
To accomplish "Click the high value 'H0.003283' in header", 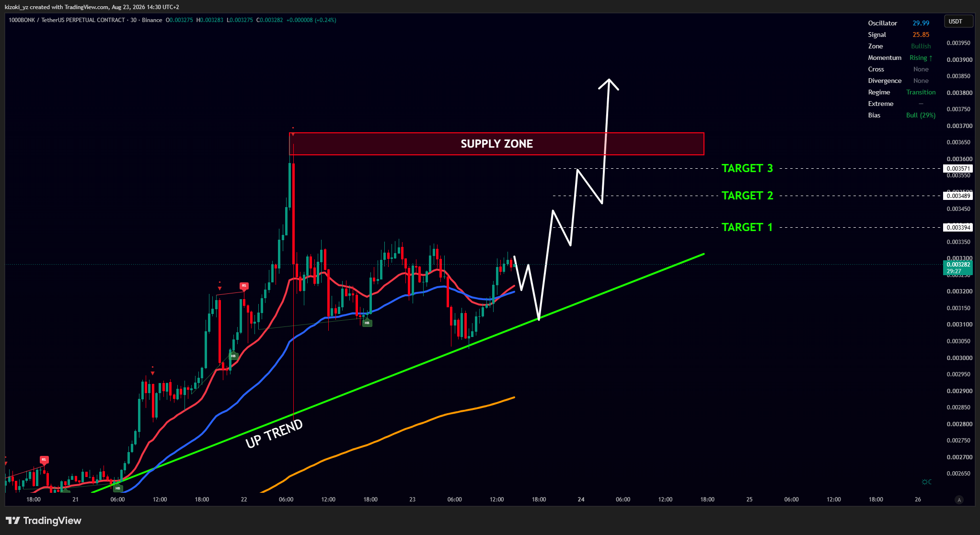I will click(210, 20).
